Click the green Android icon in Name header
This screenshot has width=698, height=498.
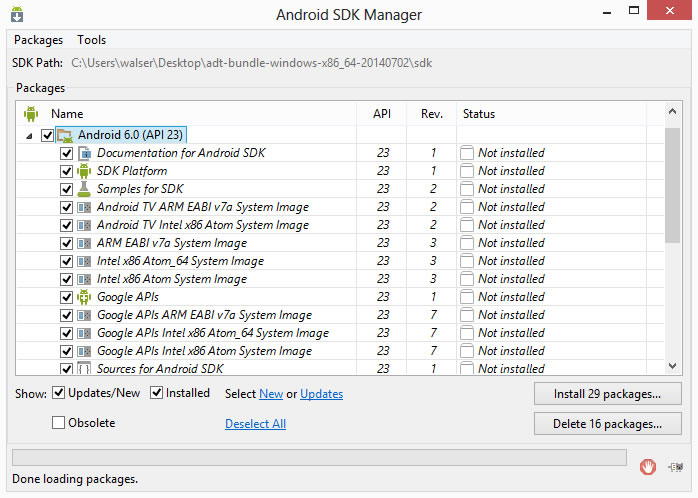[x=31, y=114]
